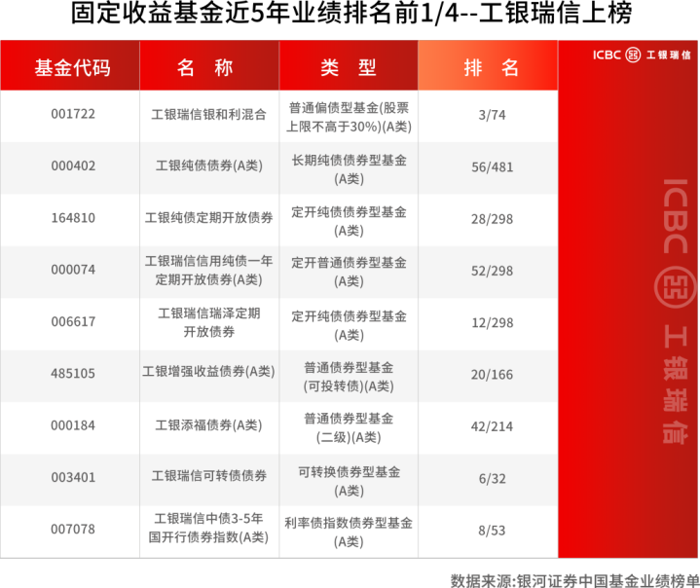The image size is (700, 588).
Task: Click ranking value 42/214
Action: 492,426
